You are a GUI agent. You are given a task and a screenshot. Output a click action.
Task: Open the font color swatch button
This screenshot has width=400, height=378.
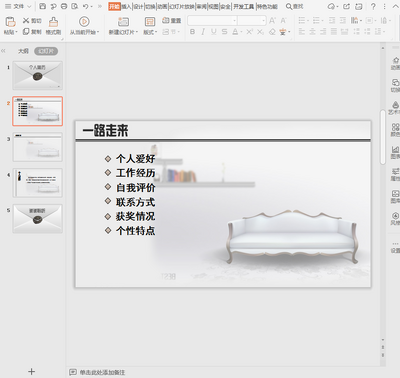tap(235, 32)
